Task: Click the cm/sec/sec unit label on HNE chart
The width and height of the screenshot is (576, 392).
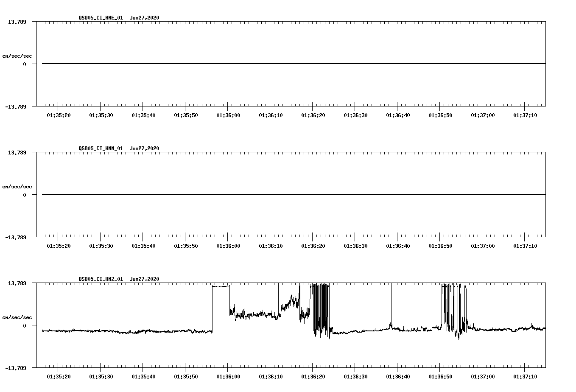Action: point(17,56)
